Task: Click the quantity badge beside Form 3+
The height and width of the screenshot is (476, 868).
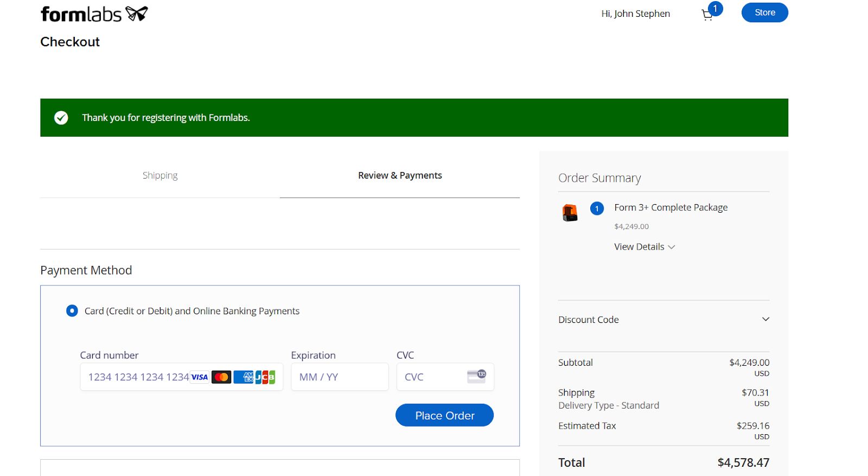Action: [597, 208]
